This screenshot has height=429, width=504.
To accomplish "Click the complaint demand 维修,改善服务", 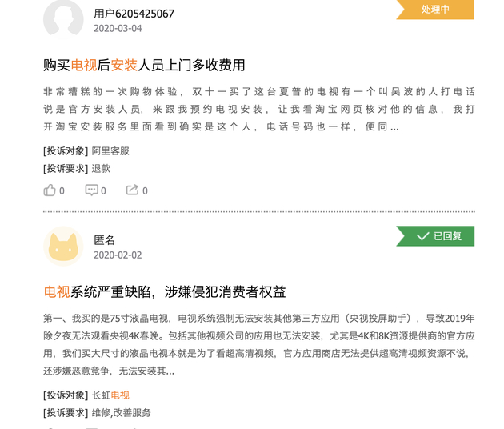I will coord(121,413).
